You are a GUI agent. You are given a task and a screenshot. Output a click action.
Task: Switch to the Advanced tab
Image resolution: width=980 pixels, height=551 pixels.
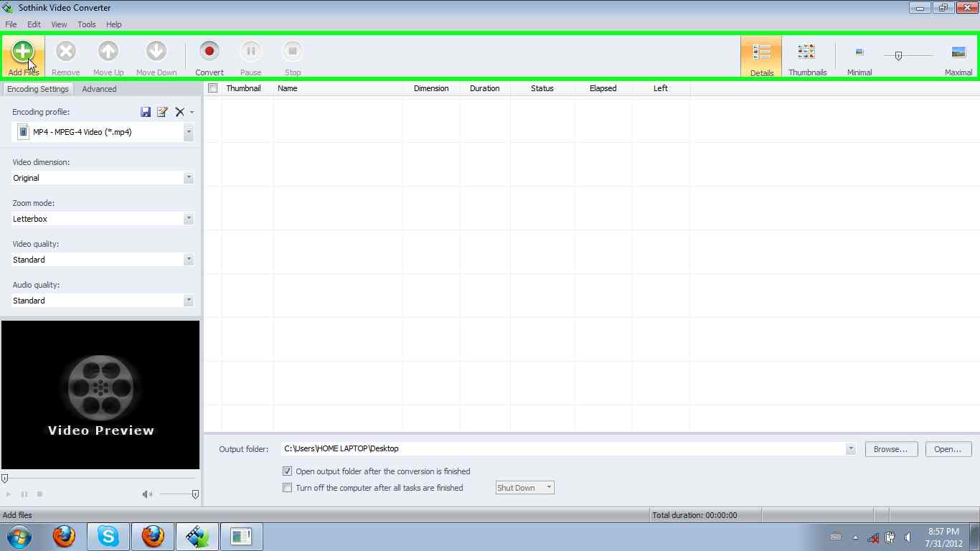(x=99, y=89)
